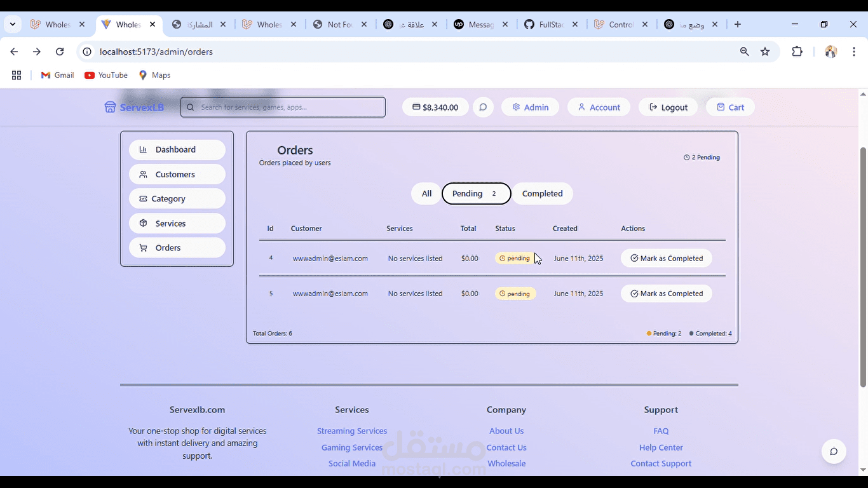
Task: Open a new browser tab
Action: pos(737,24)
